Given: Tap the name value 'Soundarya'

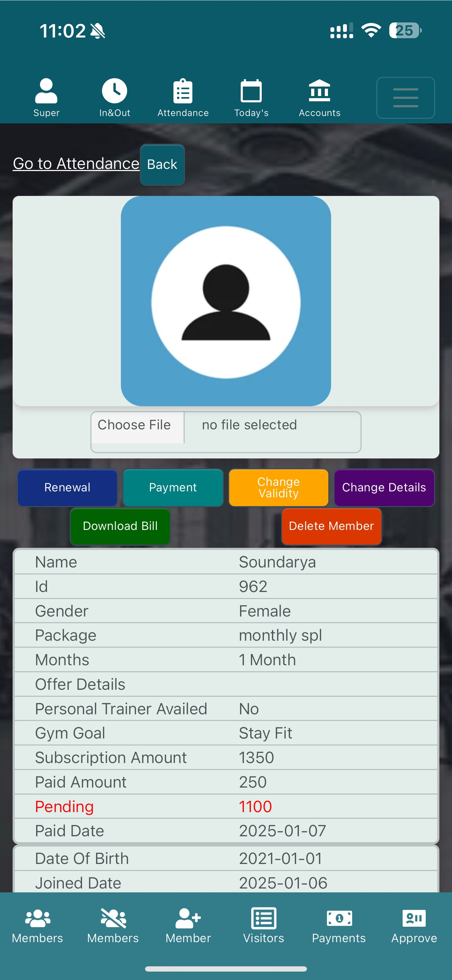Looking at the screenshot, I should (278, 562).
